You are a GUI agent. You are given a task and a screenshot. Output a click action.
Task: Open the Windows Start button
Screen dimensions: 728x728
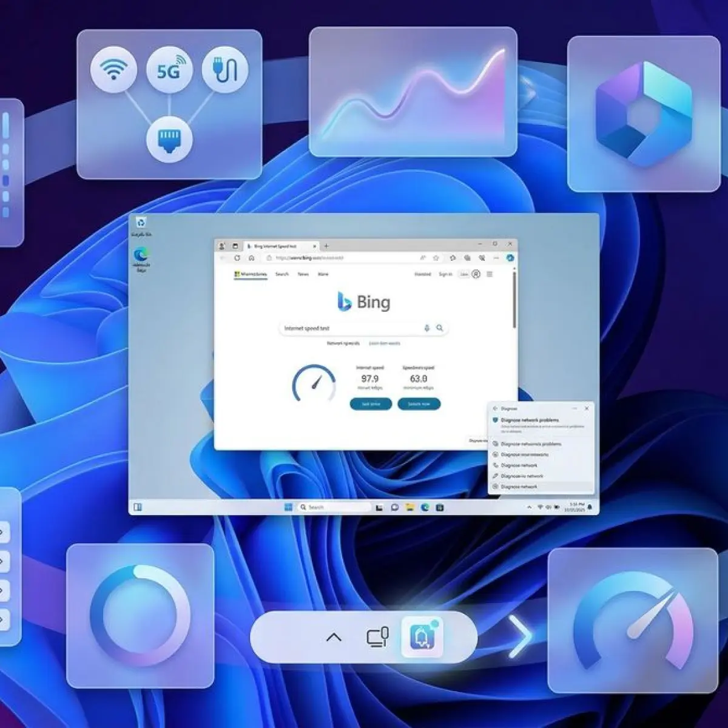click(x=288, y=507)
